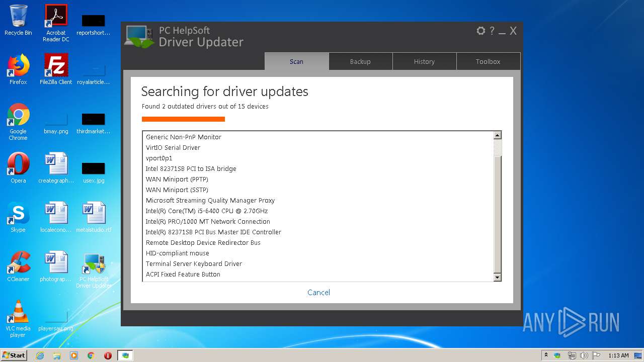Screen dimensions: 644x362
Task: Click the orange scan progress bar
Action: (183, 119)
